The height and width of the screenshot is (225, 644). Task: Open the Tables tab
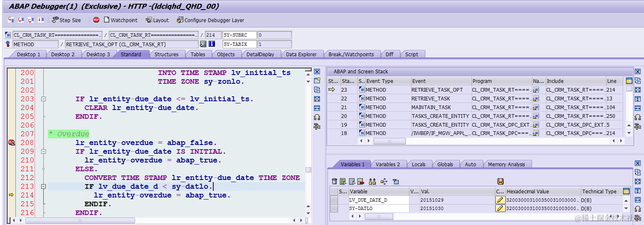coord(198,54)
